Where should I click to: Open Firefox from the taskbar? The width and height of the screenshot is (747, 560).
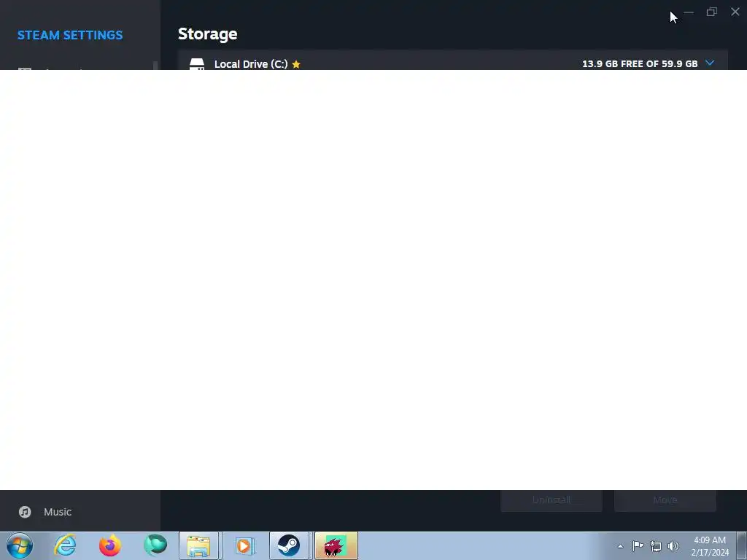pyautogui.click(x=110, y=545)
